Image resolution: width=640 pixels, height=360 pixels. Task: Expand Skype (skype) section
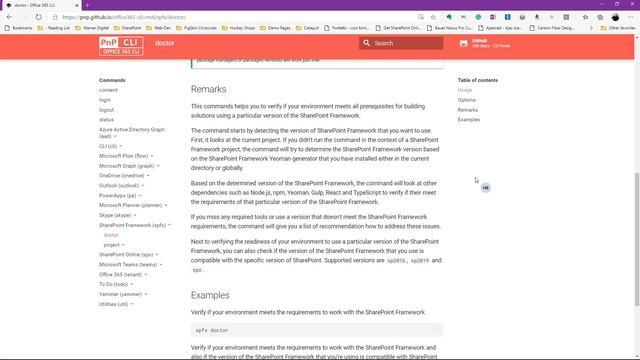[118, 215]
